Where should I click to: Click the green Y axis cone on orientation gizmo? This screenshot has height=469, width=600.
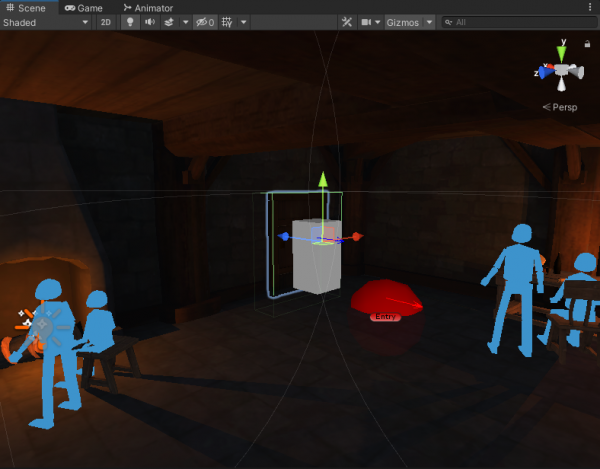coord(561,53)
